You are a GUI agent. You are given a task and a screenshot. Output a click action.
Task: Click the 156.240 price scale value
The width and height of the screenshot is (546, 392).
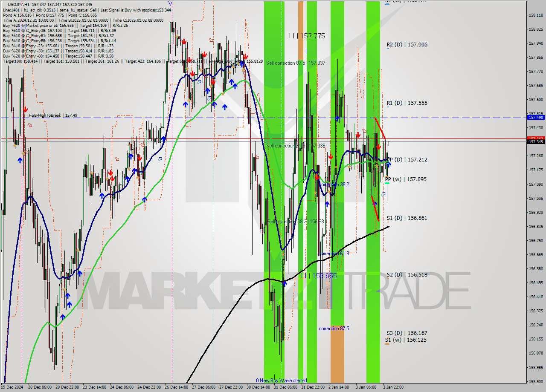(x=535, y=325)
